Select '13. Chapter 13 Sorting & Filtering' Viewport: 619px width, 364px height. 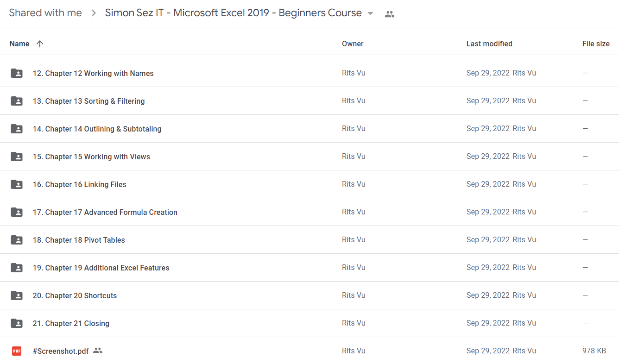pos(88,101)
